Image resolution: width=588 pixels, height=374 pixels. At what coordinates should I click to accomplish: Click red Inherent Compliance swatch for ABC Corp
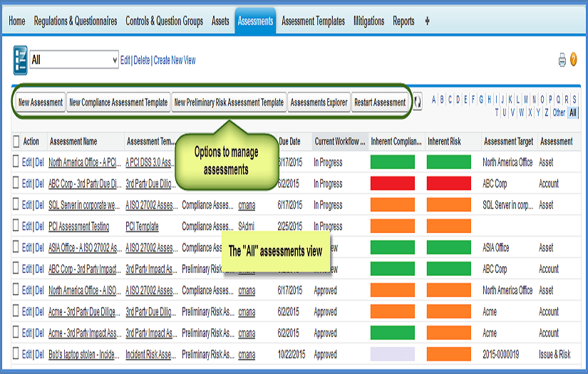click(393, 184)
